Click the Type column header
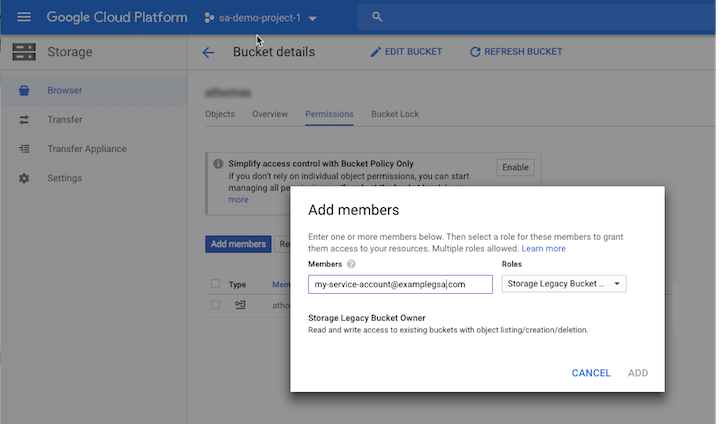The width and height of the screenshot is (720, 424). pyautogui.click(x=237, y=285)
